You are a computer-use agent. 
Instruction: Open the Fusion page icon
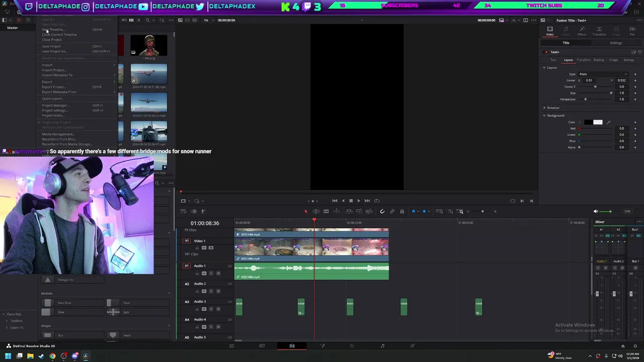click(x=323, y=346)
